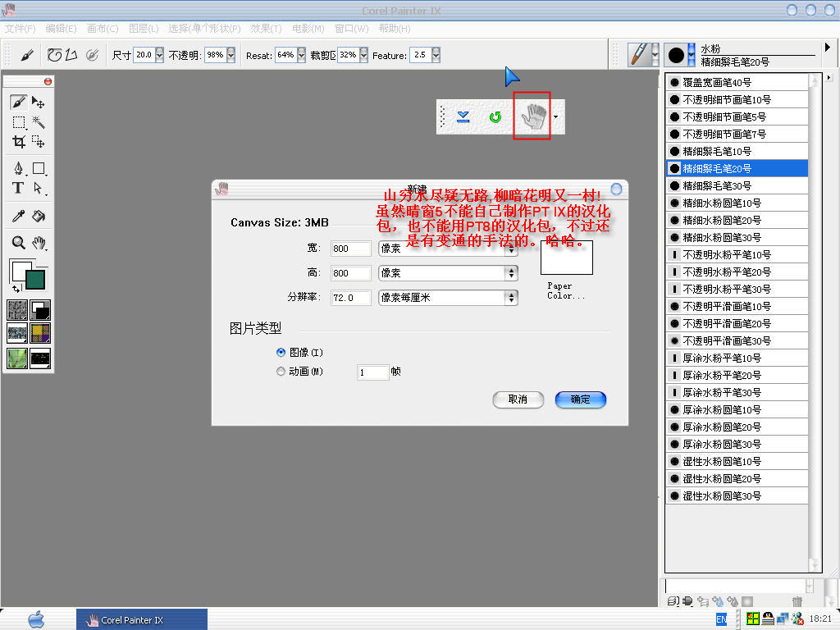The image size is (840, 630).
Task: Click the freehand strokes icon
Action: click(55, 55)
